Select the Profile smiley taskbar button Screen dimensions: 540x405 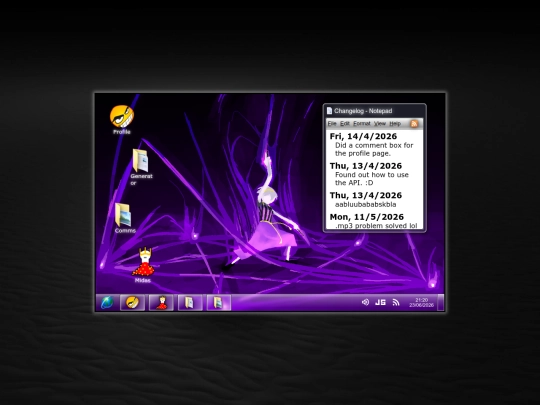[x=133, y=302]
